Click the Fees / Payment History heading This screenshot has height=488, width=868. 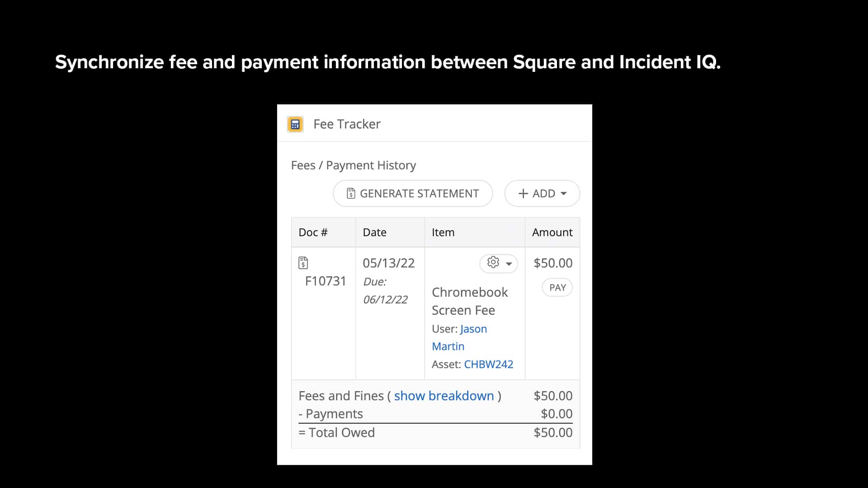click(x=354, y=165)
